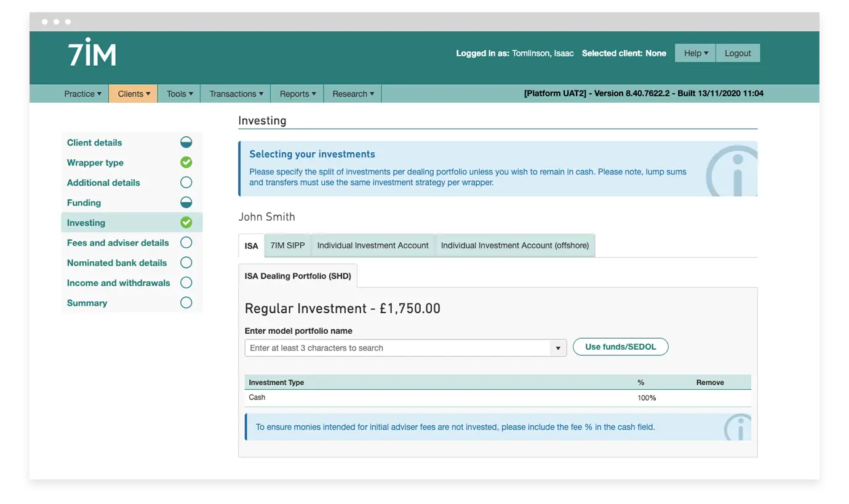Click the Wrapper type green checkmark icon
Viewport: 849px width, 504px height.
click(x=186, y=163)
